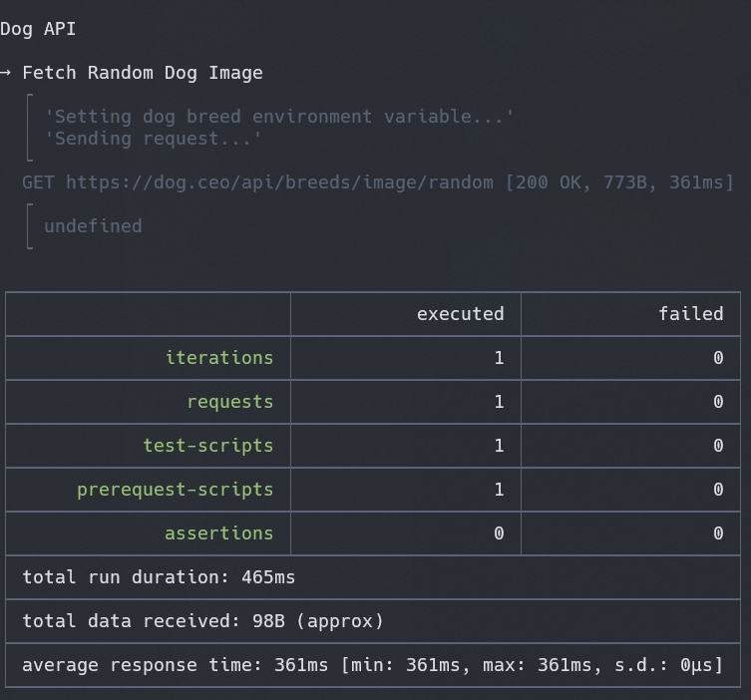Image resolution: width=751 pixels, height=700 pixels.
Task: Click the executed value for prerequest-scripts
Action: [x=499, y=490]
